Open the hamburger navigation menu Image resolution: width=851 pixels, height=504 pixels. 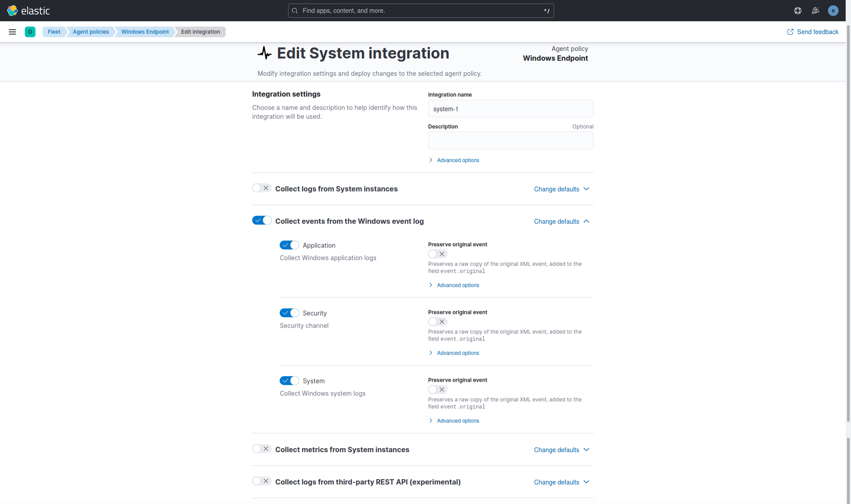tap(12, 32)
